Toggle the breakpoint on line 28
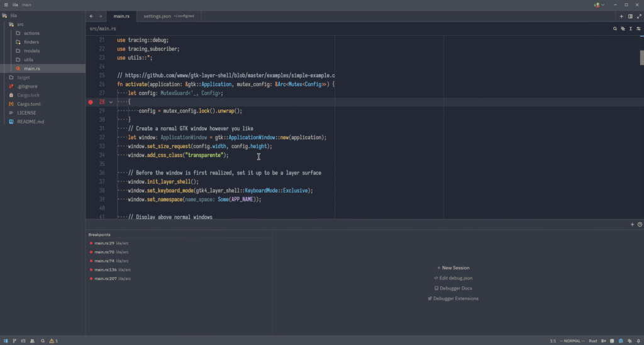This screenshot has height=345, width=644. pyautogui.click(x=91, y=101)
